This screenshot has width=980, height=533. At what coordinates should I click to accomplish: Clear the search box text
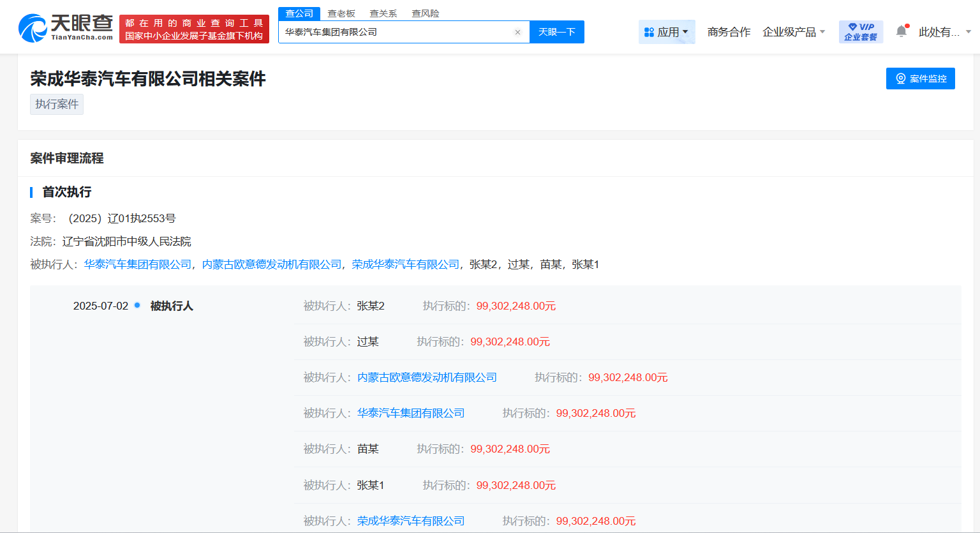click(517, 32)
